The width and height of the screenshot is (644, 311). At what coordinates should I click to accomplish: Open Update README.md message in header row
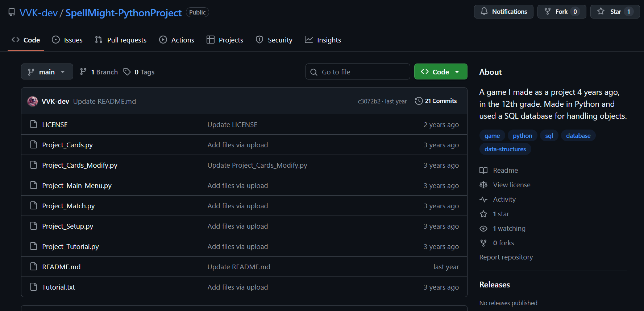click(104, 101)
